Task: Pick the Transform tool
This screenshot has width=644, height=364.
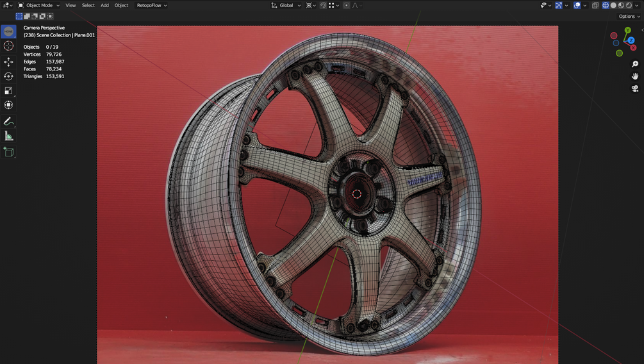Action: point(8,105)
